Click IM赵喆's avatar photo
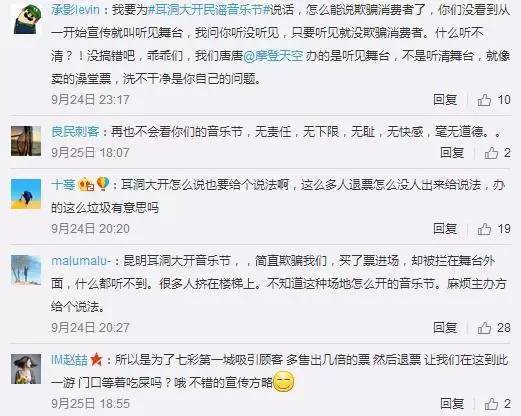This screenshot has width=521, height=416. tap(26, 369)
